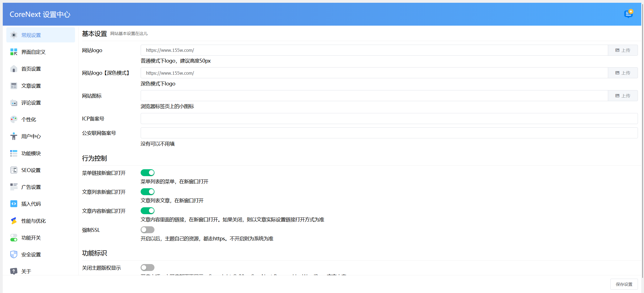Enable 关闭主题版权显示

[148, 267]
